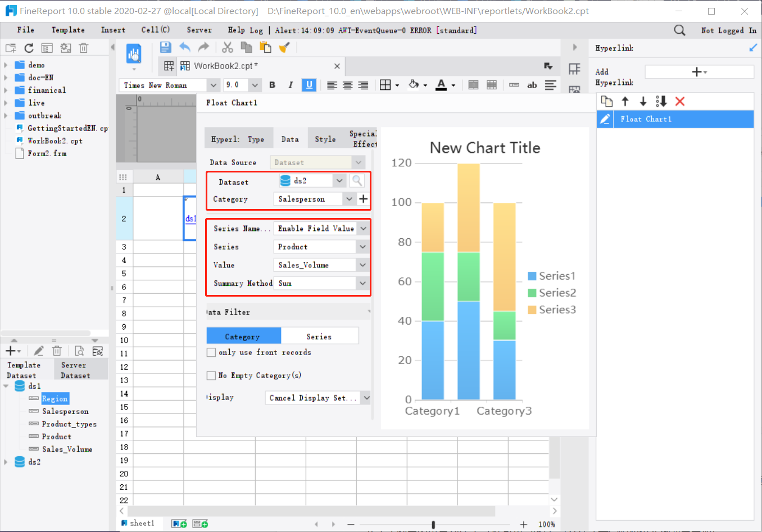
Task: Click the Save template icon
Action: coord(165,47)
